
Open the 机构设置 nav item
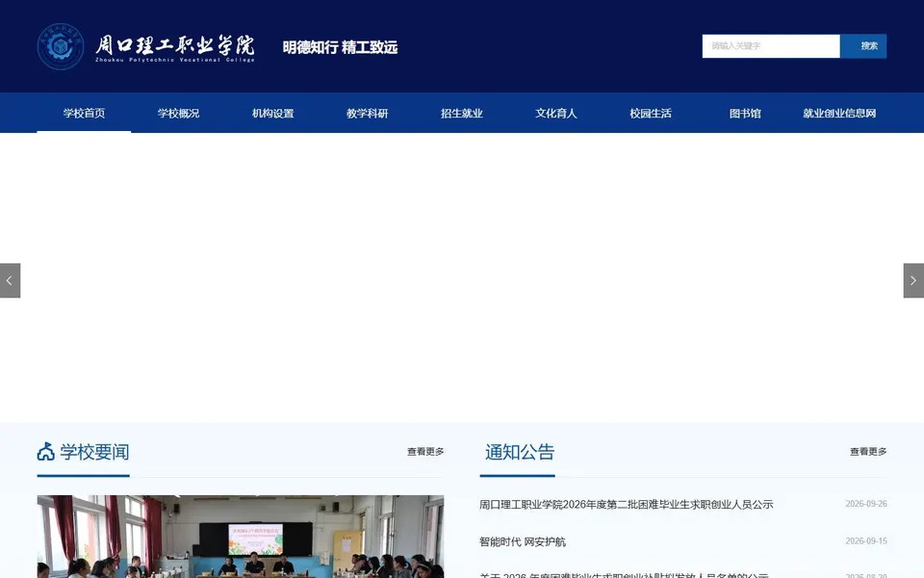click(x=272, y=114)
